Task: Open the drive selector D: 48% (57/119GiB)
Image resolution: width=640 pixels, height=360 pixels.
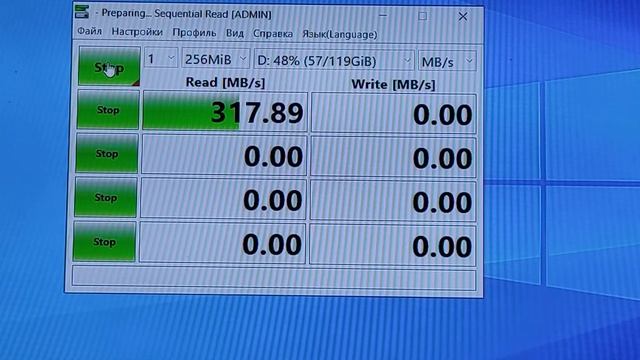Action: (334, 61)
